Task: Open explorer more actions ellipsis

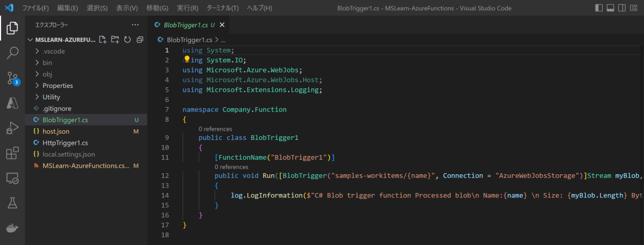Action: [135, 25]
